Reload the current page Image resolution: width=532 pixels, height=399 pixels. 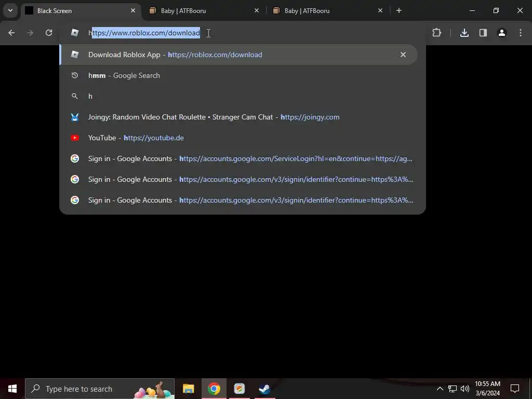[x=49, y=33]
